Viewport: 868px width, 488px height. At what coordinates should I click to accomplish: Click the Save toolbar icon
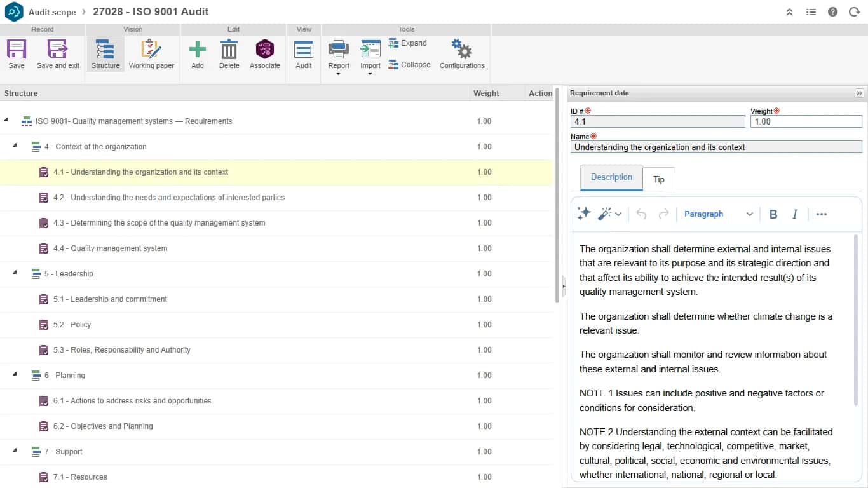click(x=17, y=50)
